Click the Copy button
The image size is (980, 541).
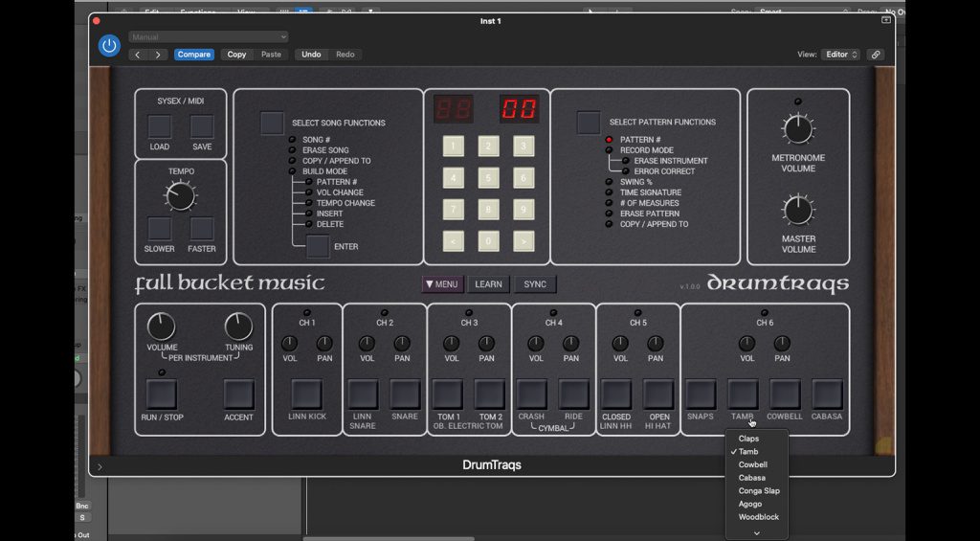236,55
